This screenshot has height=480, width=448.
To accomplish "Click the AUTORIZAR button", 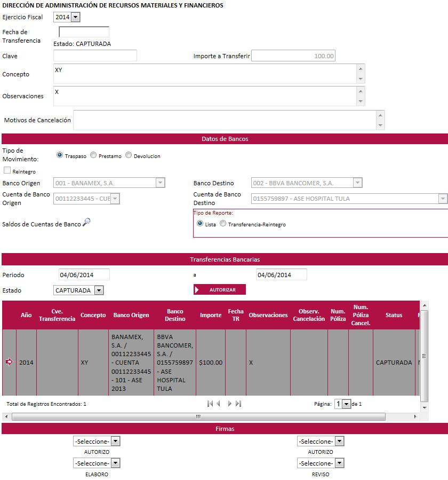I will click(x=220, y=289).
